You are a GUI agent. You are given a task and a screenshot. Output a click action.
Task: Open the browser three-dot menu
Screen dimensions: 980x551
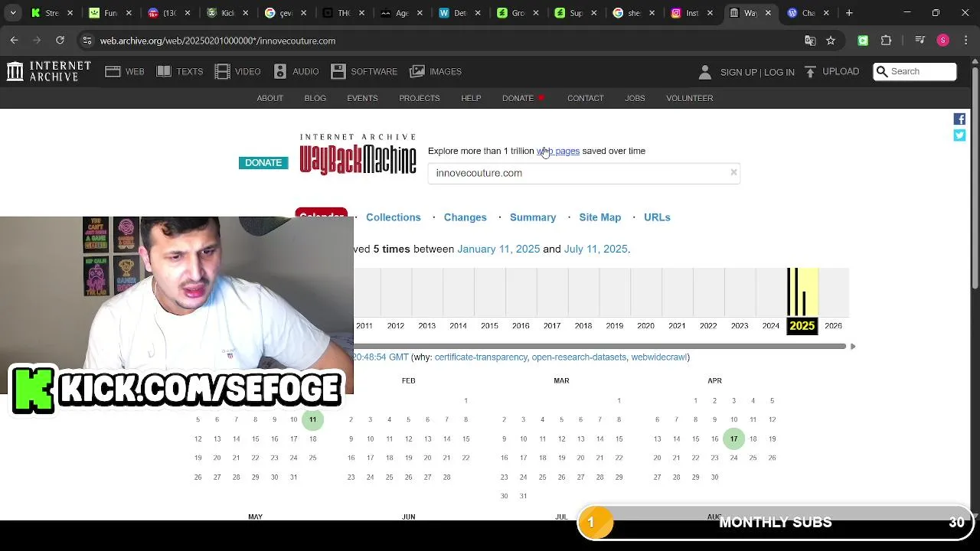pyautogui.click(x=965, y=41)
